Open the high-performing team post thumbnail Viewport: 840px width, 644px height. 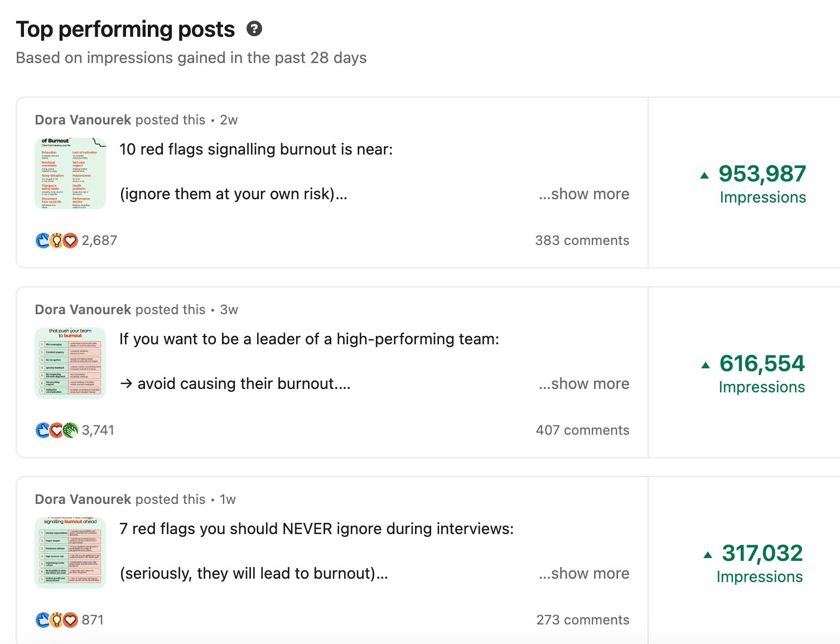tap(70, 363)
